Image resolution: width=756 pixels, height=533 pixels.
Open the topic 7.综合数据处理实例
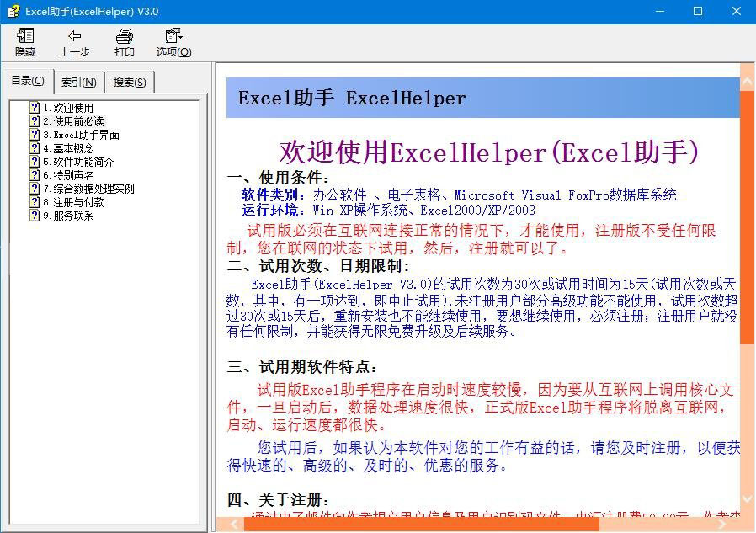pyautogui.click(x=88, y=189)
